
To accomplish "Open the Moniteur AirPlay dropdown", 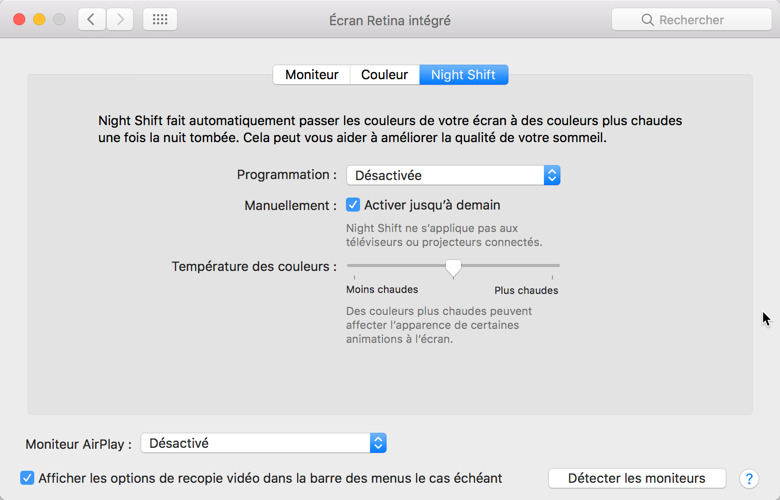I will [264, 443].
